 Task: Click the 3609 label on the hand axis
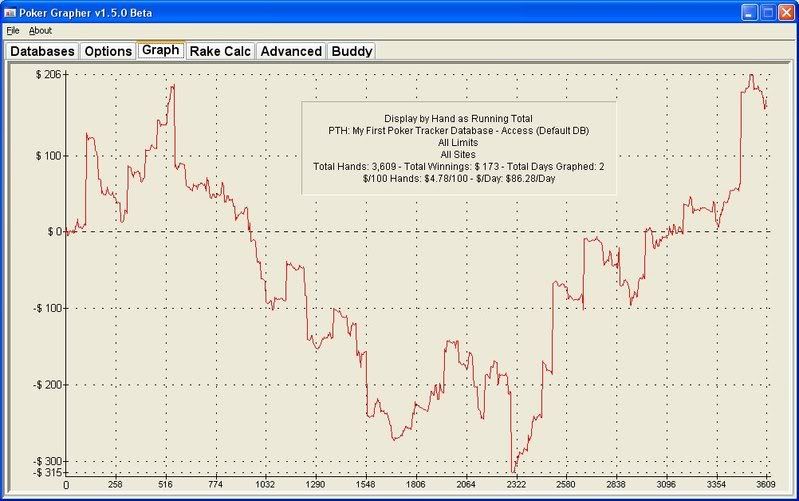click(x=765, y=485)
